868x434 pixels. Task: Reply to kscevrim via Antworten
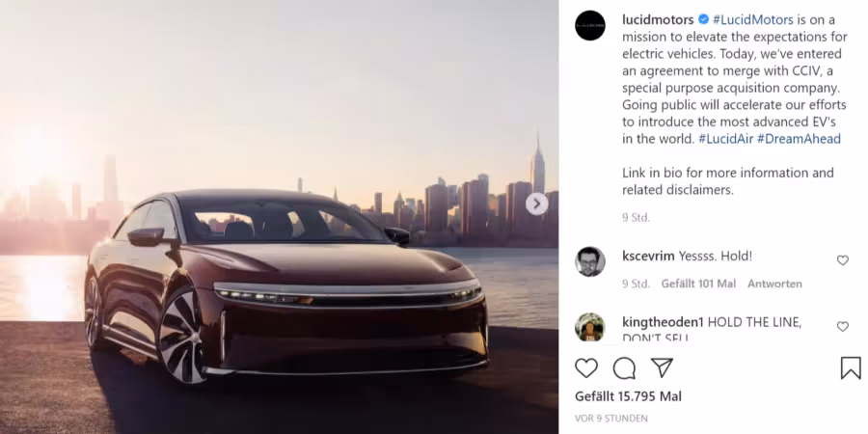click(x=774, y=284)
